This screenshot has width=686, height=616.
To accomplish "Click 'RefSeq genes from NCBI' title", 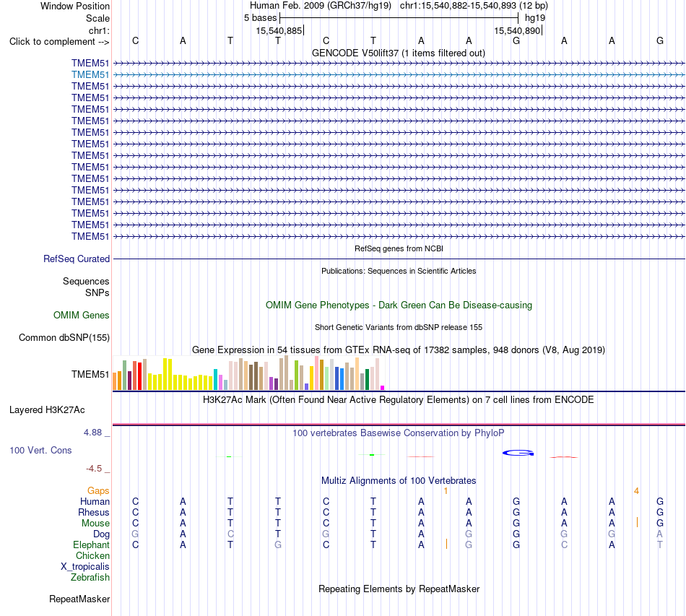I will [x=399, y=248].
